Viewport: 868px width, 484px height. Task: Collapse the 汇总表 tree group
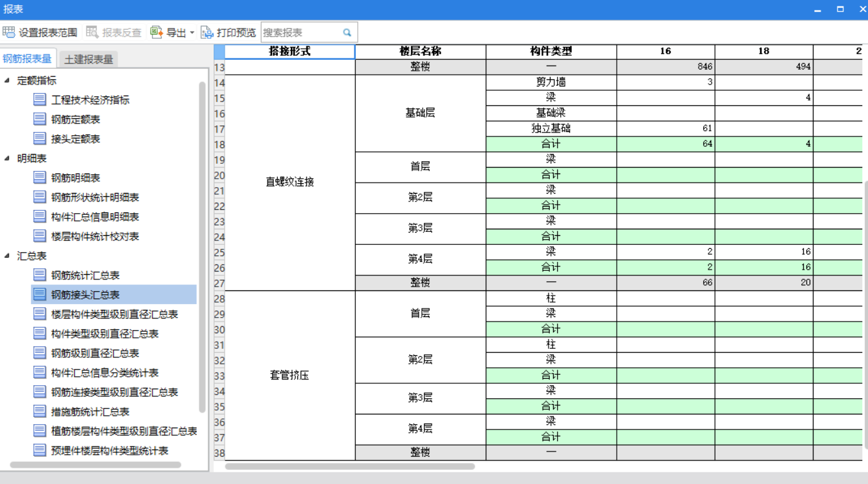(7, 256)
